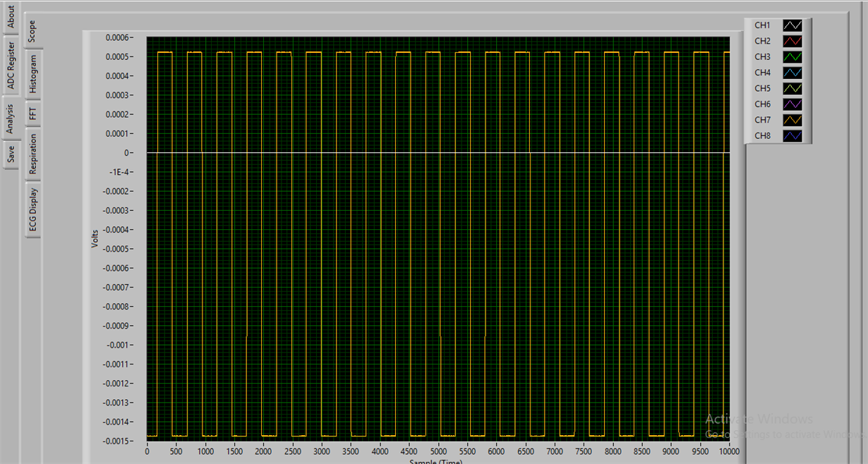Screen dimensions: 868x464
Task: Click the 2500 X-axis tick label
Action: 292,451
